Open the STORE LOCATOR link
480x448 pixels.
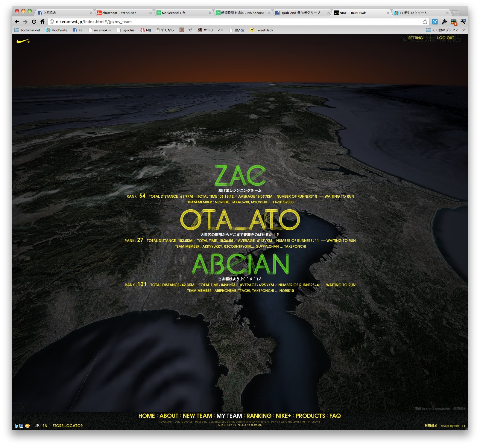[68, 426]
